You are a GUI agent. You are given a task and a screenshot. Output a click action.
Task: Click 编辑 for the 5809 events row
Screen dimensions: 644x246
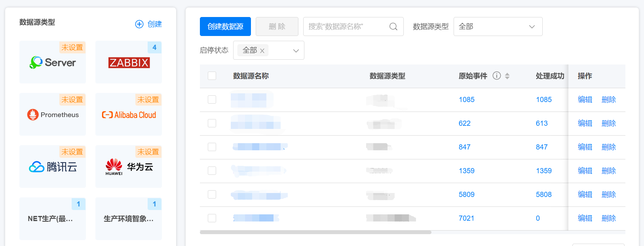click(585, 194)
